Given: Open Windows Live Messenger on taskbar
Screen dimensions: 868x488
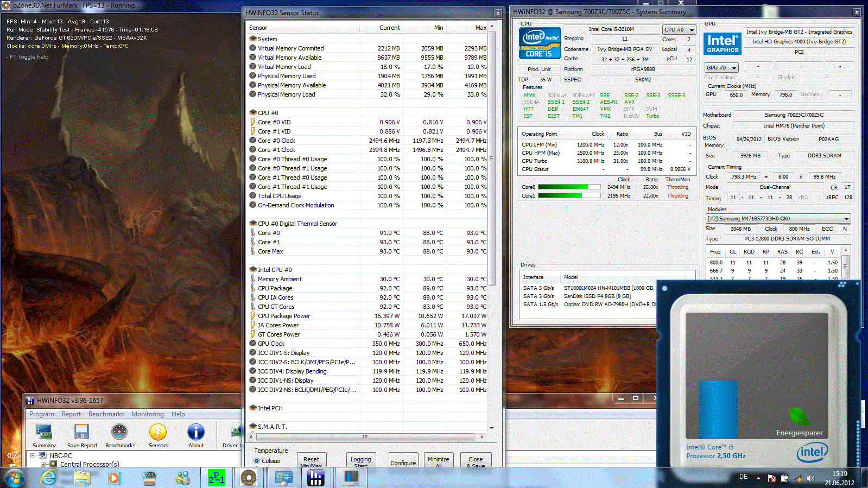Looking at the screenshot, I should [183, 478].
